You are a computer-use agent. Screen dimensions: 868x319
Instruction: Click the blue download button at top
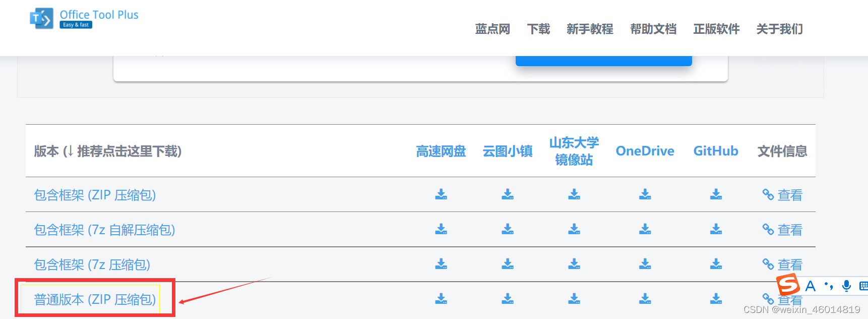(603, 57)
